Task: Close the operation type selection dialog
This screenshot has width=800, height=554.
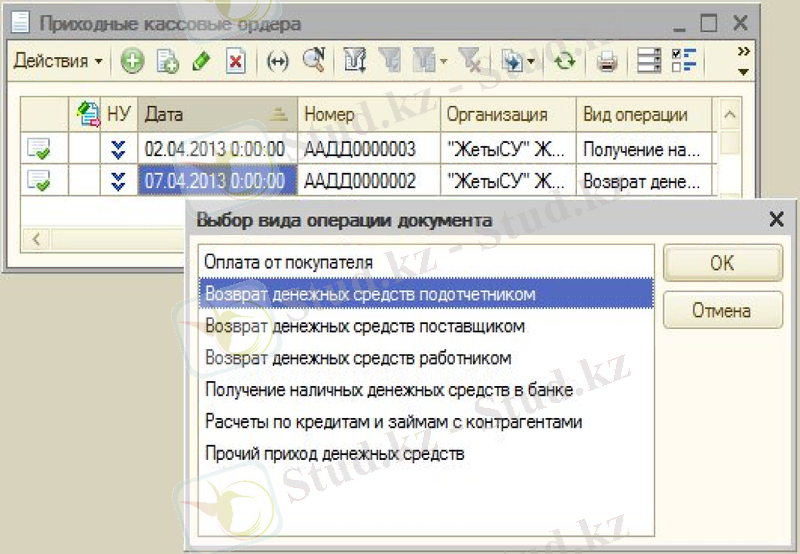Action: coord(776,219)
